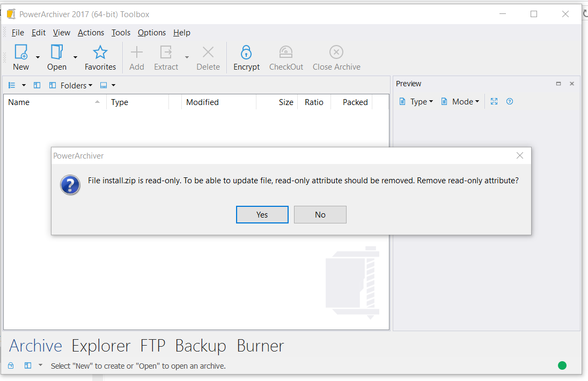Open the Preview panel Mode dropdown

pos(460,101)
